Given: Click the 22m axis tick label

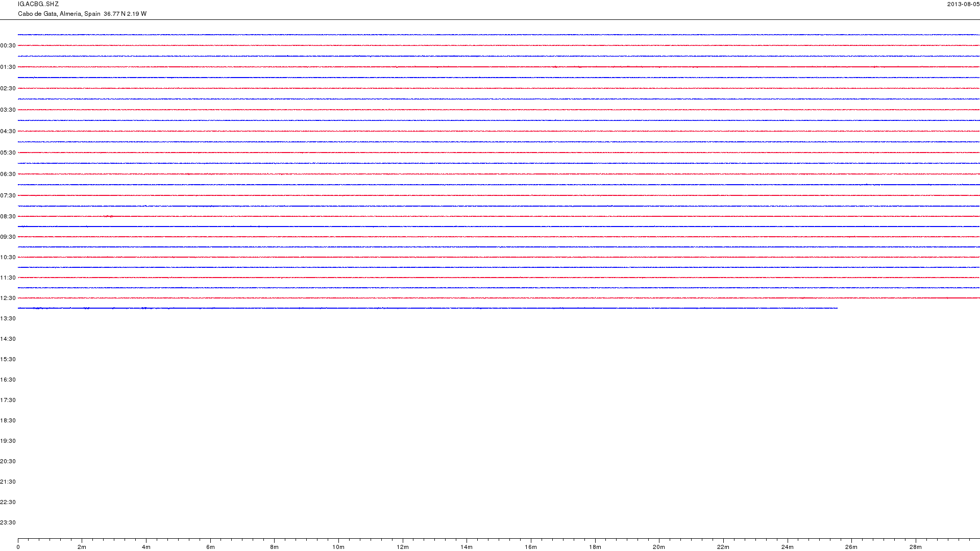Looking at the screenshot, I should (723, 547).
